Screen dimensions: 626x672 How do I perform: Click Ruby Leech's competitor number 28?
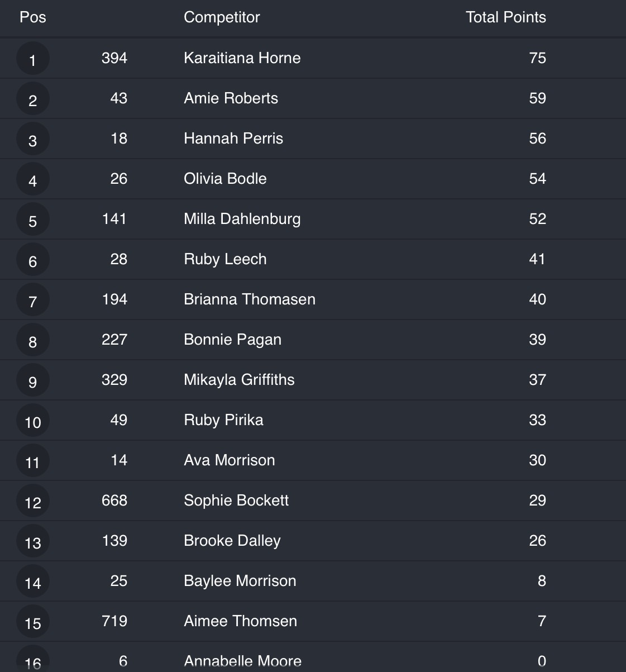[x=118, y=259]
